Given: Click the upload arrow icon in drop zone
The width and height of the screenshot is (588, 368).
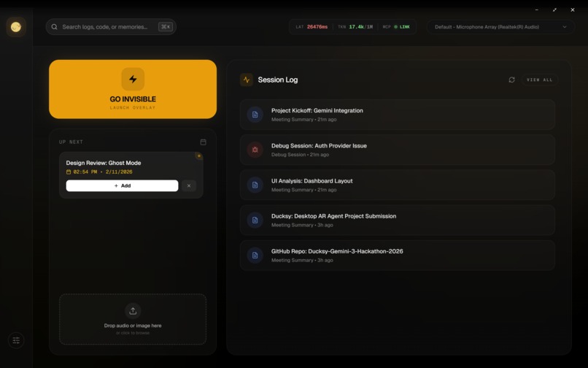Looking at the screenshot, I should 133,310.
